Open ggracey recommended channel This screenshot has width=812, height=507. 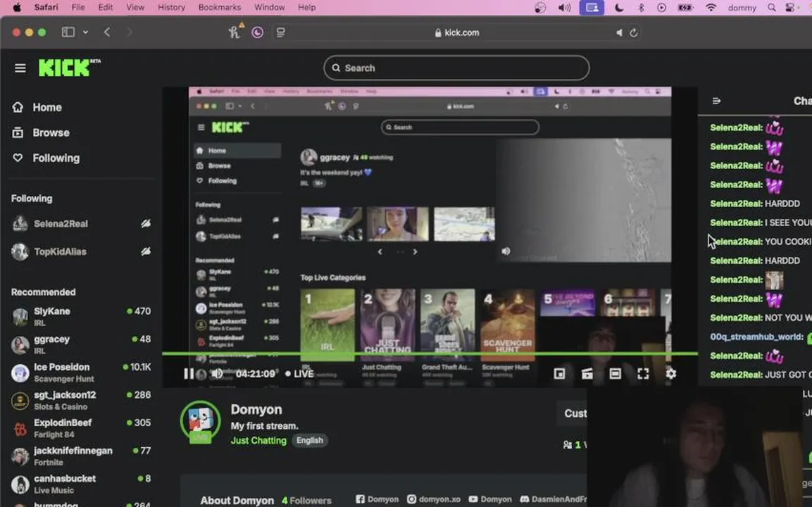click(81, 344)
